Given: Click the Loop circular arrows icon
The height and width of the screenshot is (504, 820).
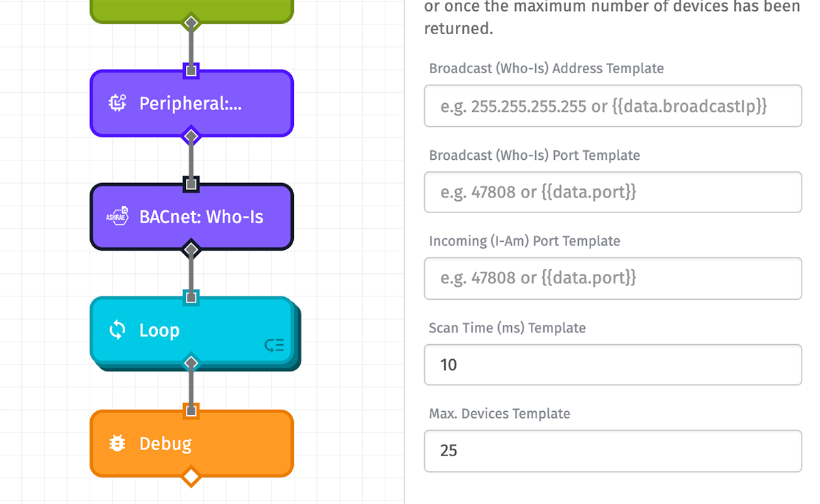Looking at the screenshot, I should pyautogui.click(x=118, y=330).
